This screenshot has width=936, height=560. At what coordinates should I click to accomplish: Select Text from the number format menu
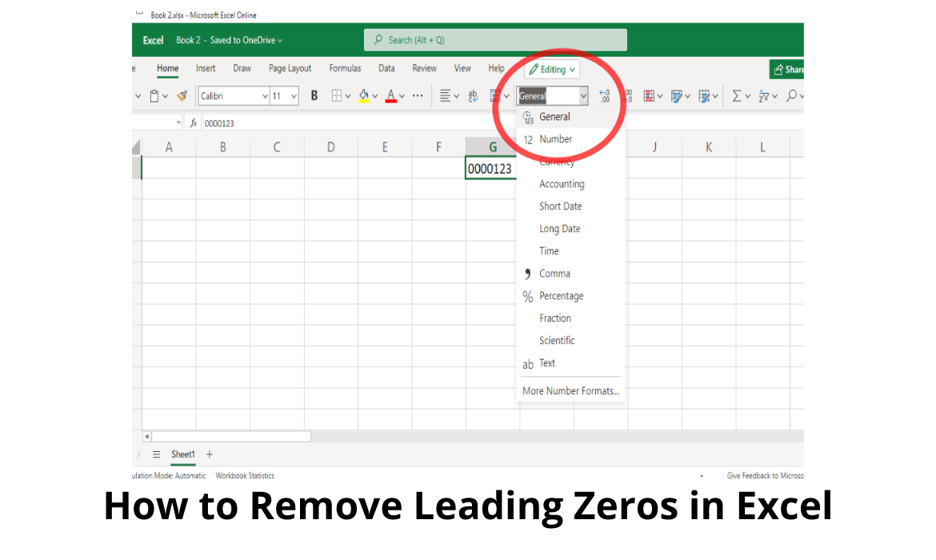tap(547, 363)
